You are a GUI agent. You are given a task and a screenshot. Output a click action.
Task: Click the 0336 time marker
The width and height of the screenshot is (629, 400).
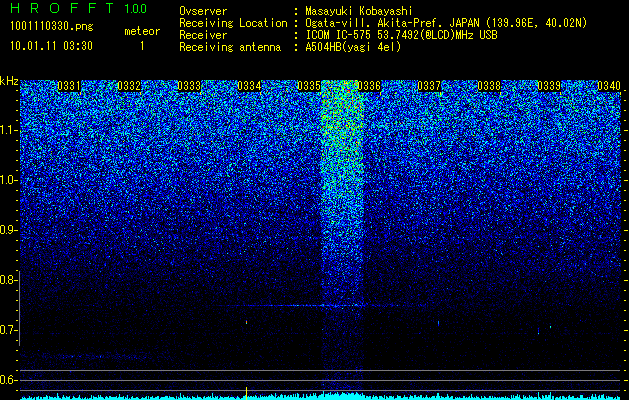click(x=369, y=86)
